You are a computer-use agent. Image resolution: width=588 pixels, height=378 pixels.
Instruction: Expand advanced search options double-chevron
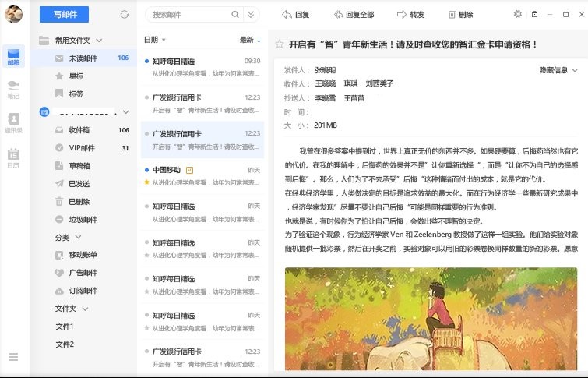251,15
